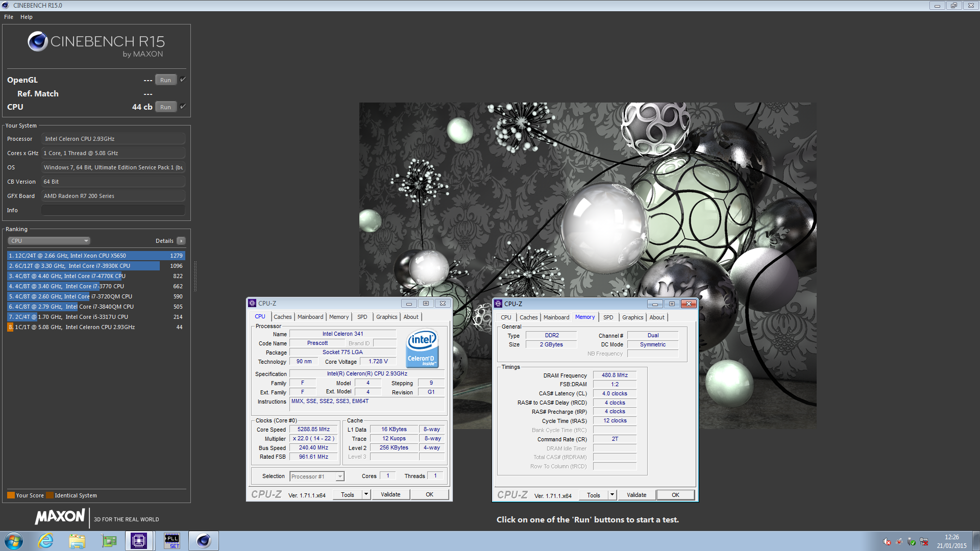This screenshot has height=551, width=980.
Task: Click the show desktop strip
Action: [x=976, y=541]
